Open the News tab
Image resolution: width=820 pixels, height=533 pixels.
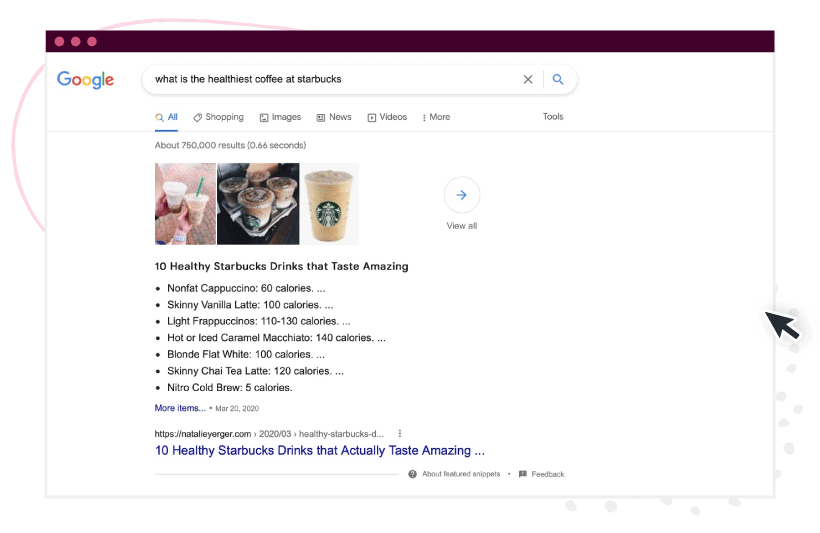coord(334,117)
